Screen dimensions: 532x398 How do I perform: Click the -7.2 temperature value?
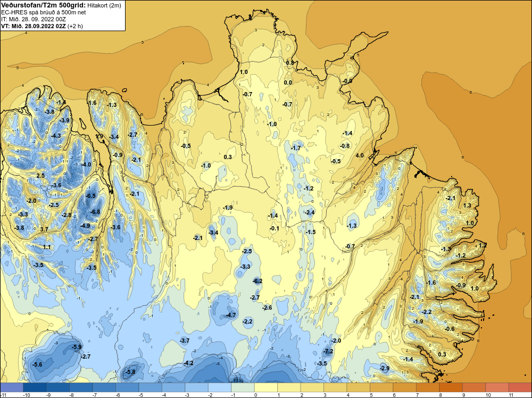pyautogui.click(x=328, y=351)
